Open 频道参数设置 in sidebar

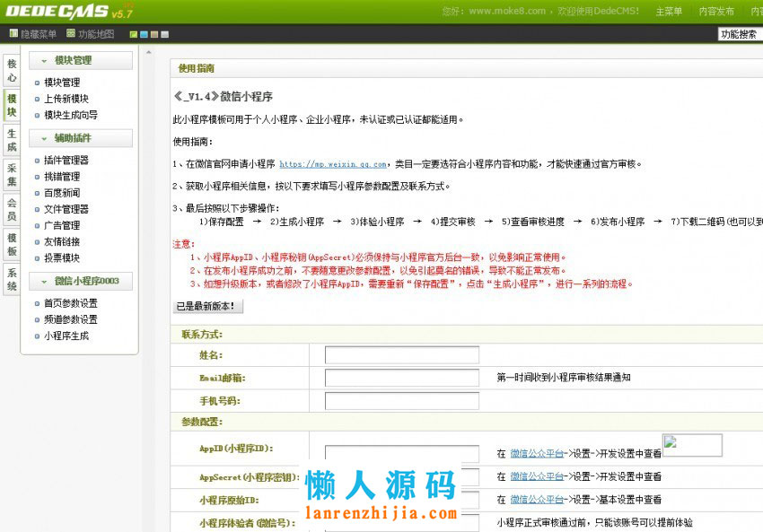71,319
